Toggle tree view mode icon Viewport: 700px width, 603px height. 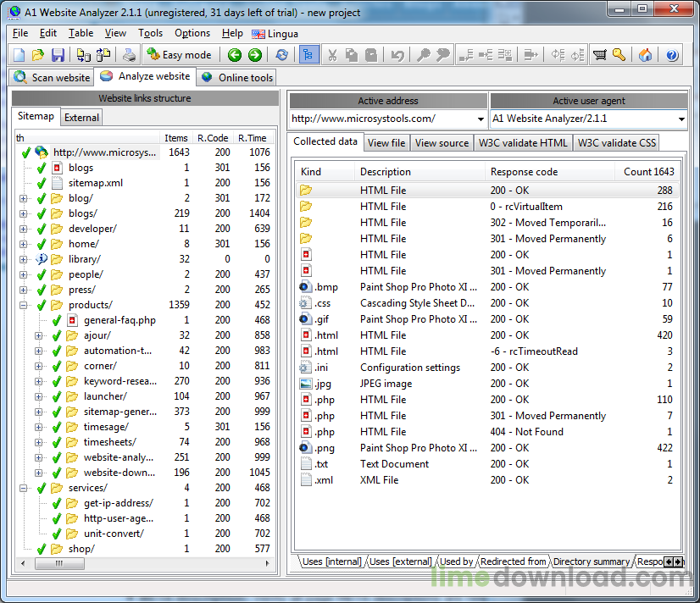point(308,55)
